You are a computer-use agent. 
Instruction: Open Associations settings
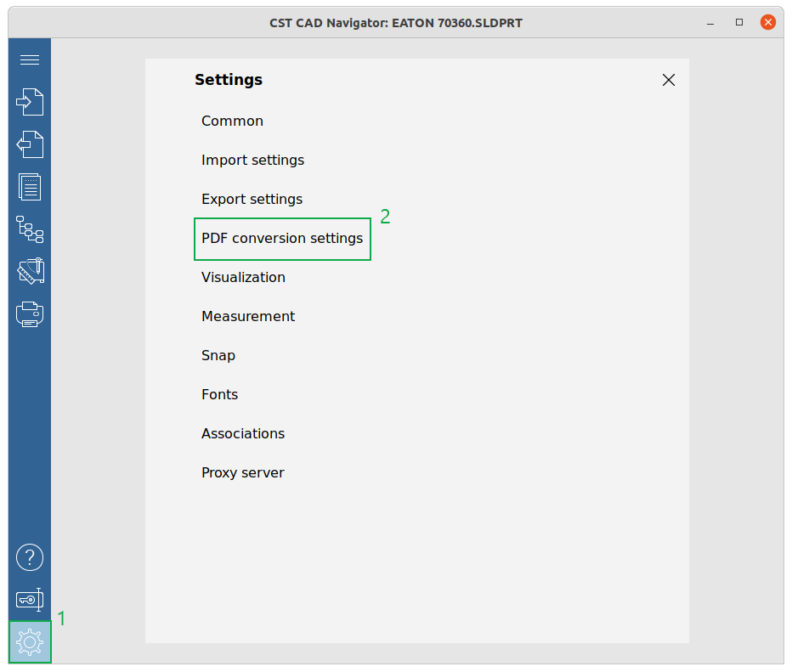(243, 433)
